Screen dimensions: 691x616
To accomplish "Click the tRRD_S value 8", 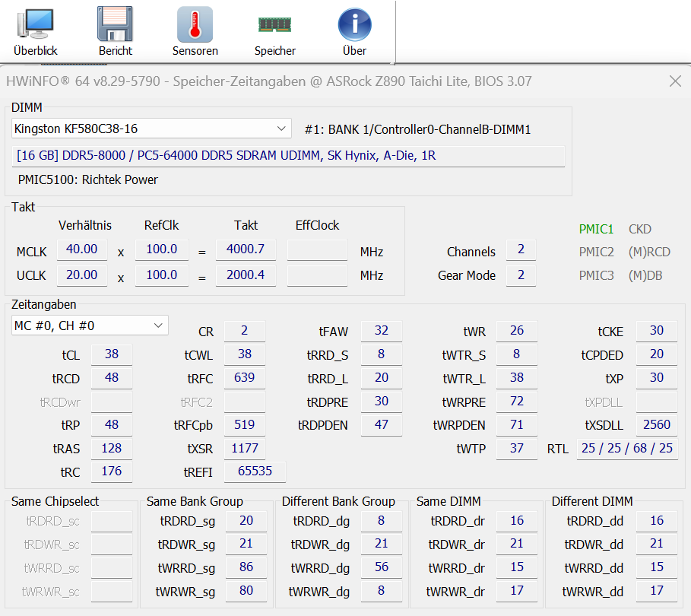I will pos(381,354).
